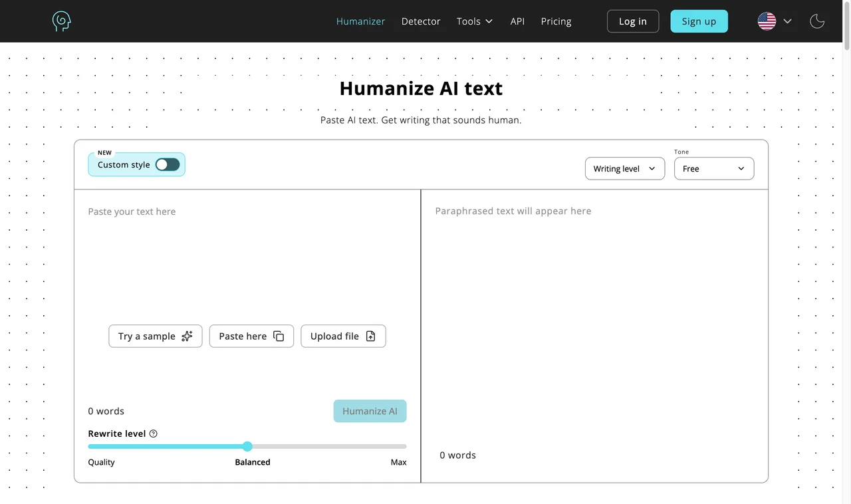This screenshot has height=504, width=851.
Task: Select the Balanced rewrite level label
Action: 253,462
